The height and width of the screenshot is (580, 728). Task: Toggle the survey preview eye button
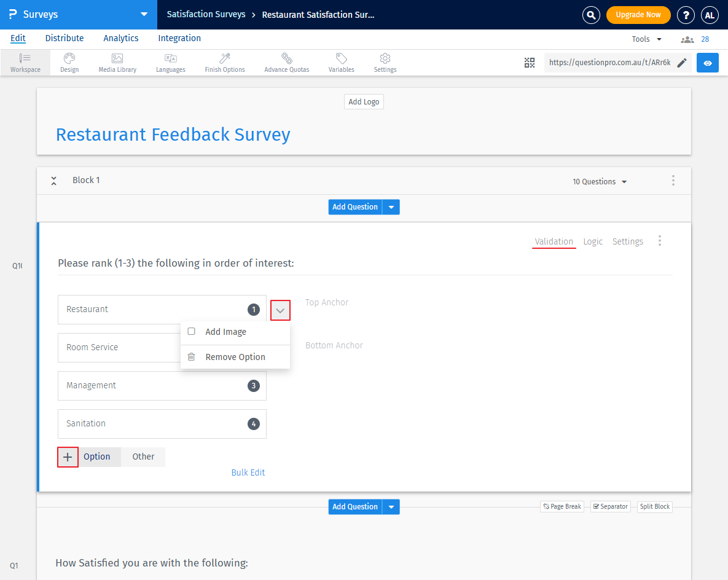pyautogui.click(x=707, y=62)
